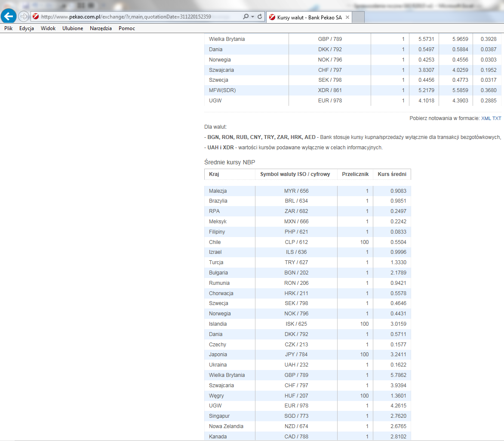Click Islandia in the NBP table

pyautogui.click(x=218, y=324)
